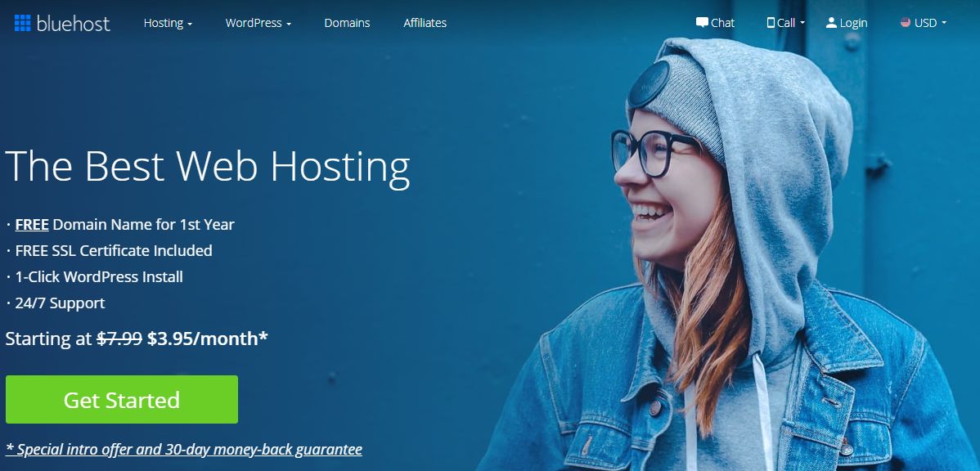Click the Bluehost grid logo icon
Screen dimensions: 980x471
[x=23, y=23]
